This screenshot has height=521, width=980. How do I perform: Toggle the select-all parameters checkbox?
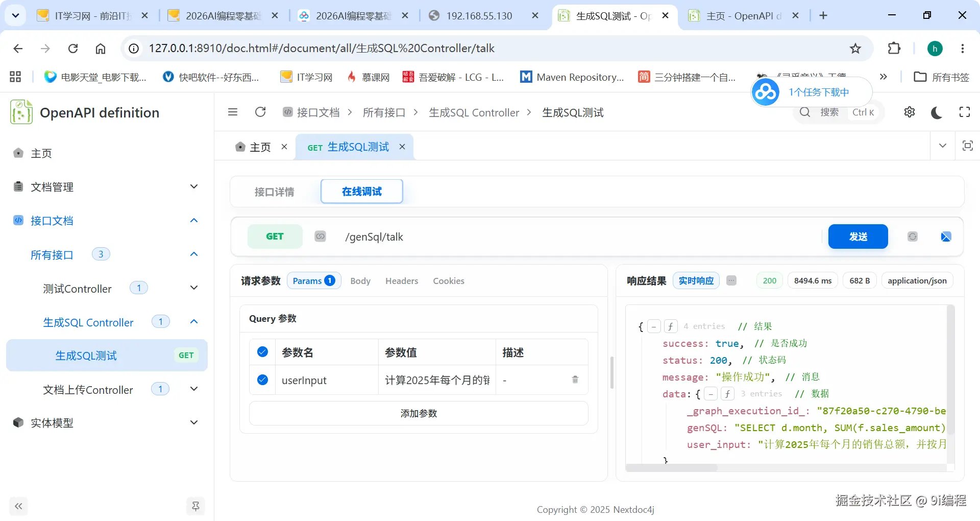[262, 352]
